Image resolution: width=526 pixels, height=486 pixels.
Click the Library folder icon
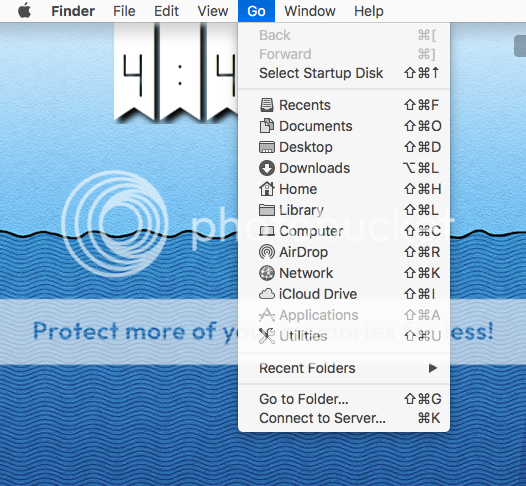(x=267, y=210)
